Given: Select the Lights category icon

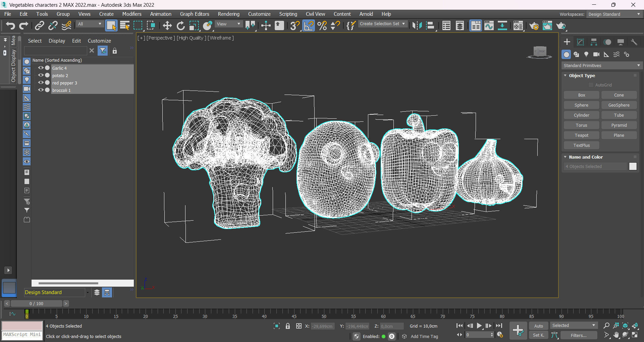Looking at the screenshot, I should pos(586,54).
